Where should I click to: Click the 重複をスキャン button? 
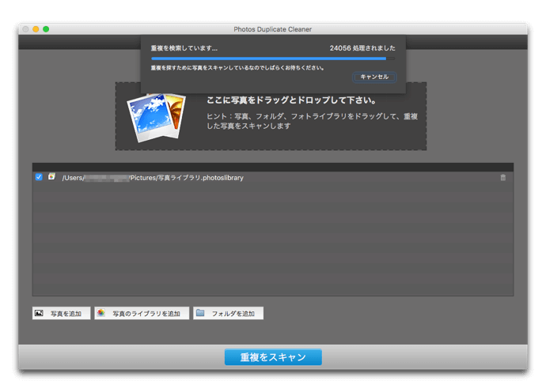pos(273,357)
